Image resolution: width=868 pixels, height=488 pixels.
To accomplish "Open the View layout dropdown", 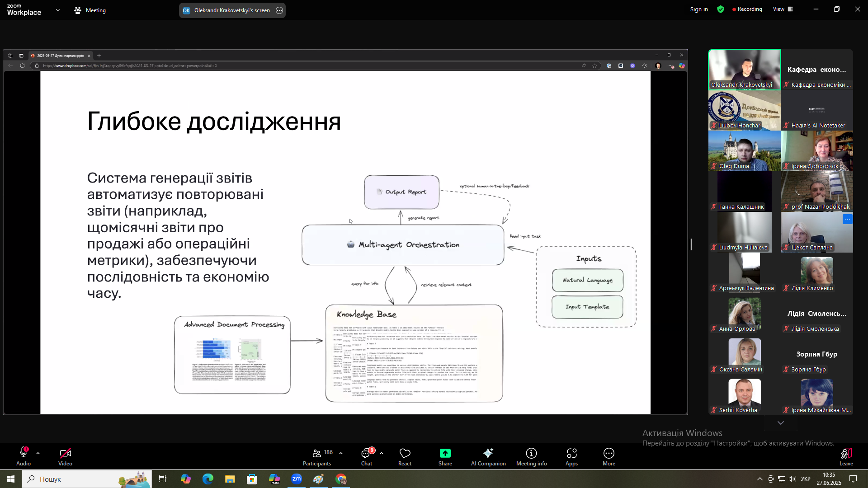I will tap(783, 9).
